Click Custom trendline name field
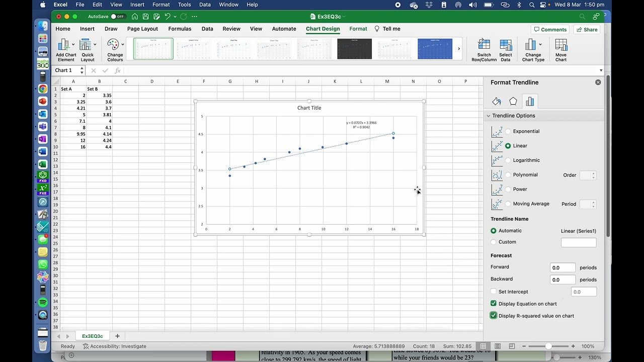 click(x=579, y=242)
